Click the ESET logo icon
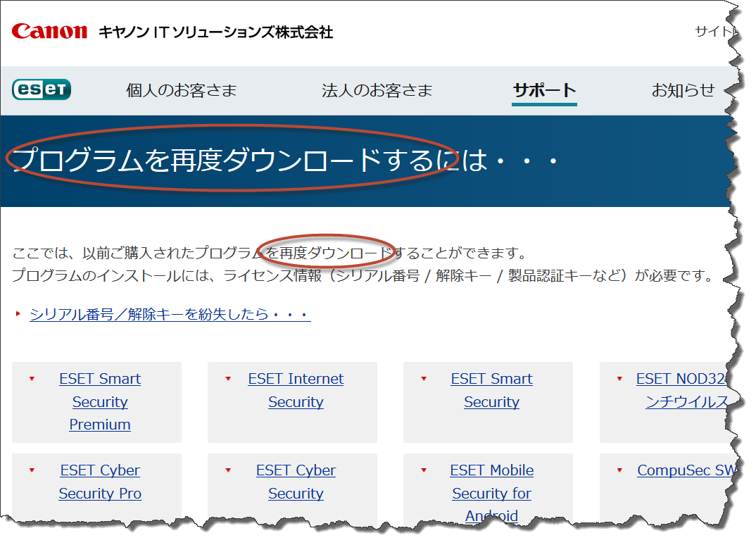The width and height of the screenshot is (756, 545). (42, 89)
